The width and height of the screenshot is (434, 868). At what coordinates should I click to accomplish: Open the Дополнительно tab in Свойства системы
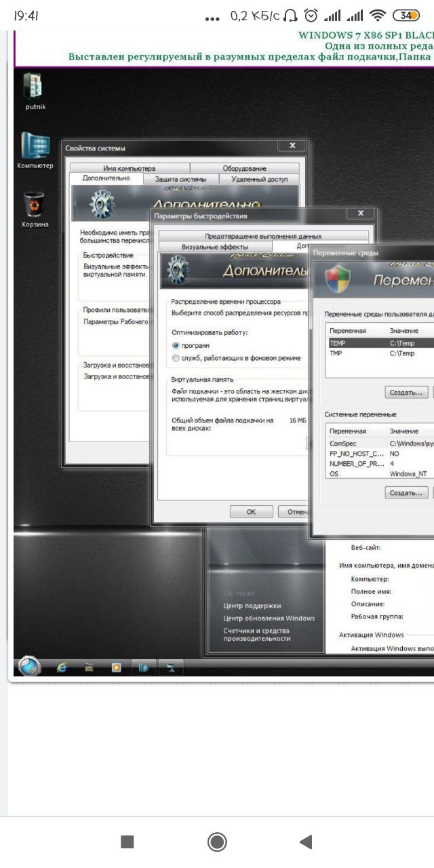pos(106,178)
